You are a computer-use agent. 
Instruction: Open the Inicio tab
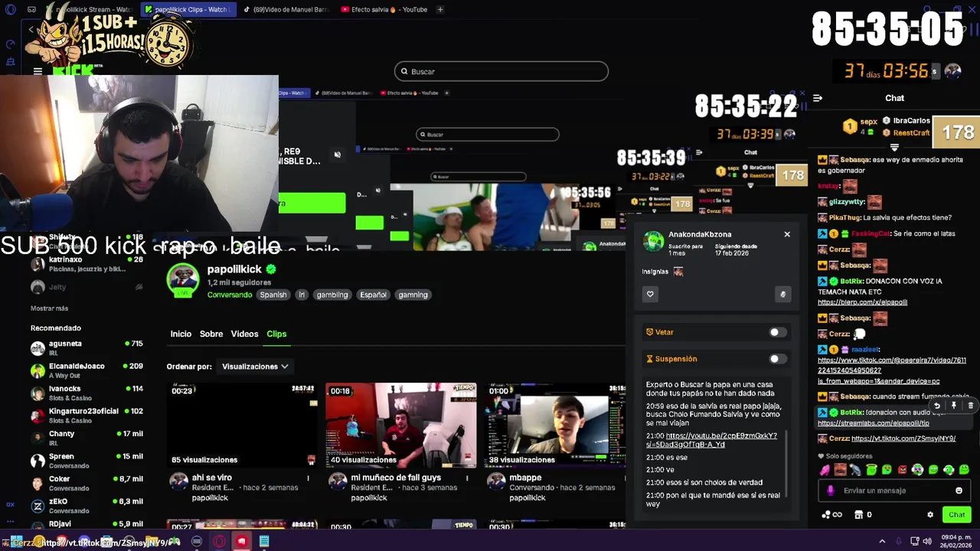coord(181,334)
